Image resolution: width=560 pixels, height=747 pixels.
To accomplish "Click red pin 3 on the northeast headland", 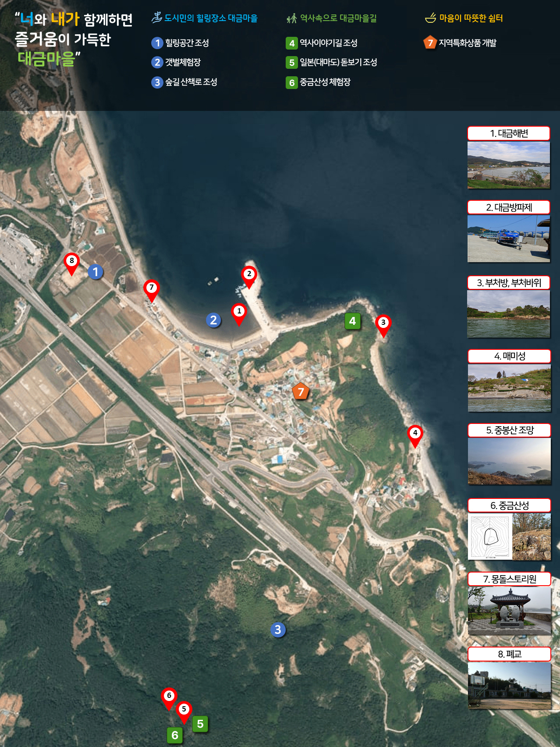I will [x=383, y=324].
